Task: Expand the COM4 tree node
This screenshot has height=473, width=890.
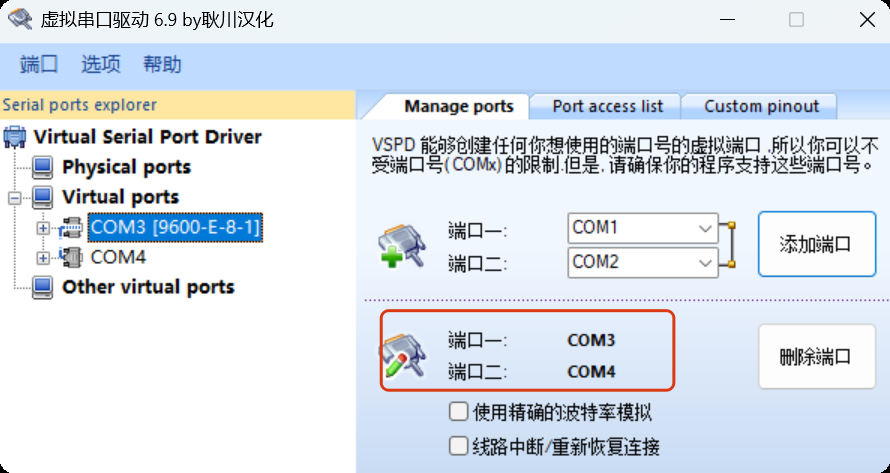Action: 43,258
